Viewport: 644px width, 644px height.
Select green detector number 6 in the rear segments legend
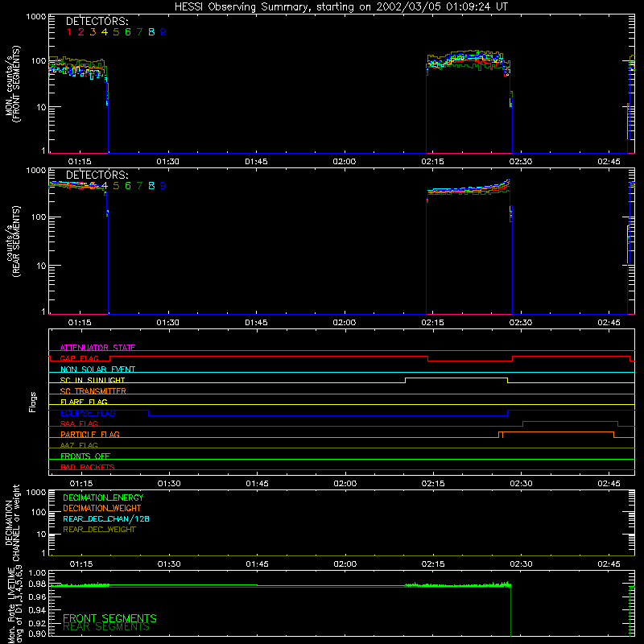click(128, 186)
